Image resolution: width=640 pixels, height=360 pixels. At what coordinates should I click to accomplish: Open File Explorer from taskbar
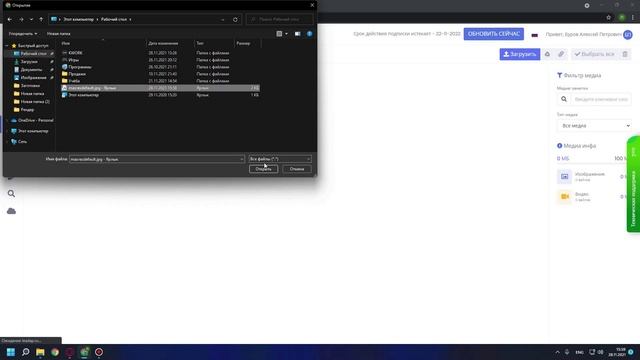pos(40,352)
